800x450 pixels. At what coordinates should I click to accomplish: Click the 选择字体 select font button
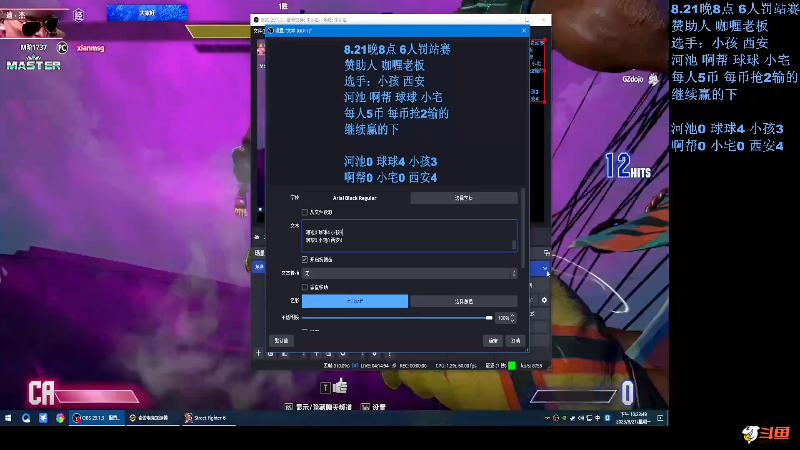tap(464, 198)
